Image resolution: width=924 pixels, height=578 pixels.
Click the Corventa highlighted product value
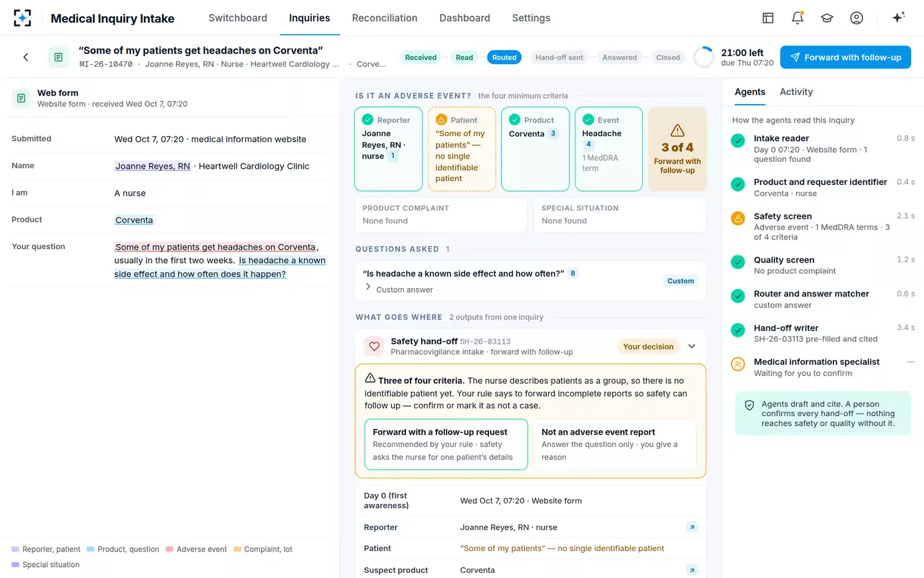click(x=134, y=220)
